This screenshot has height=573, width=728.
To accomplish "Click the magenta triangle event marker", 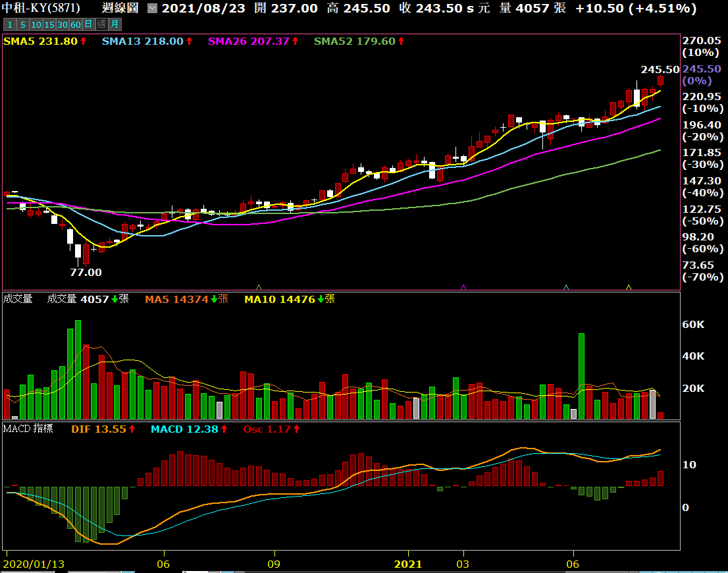I will pos(464,287).
